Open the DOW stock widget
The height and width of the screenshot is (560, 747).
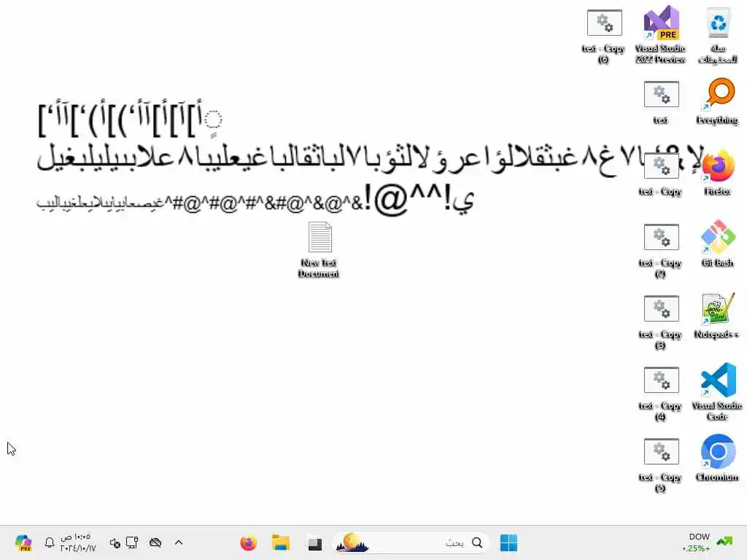click(x=708, y=542)
